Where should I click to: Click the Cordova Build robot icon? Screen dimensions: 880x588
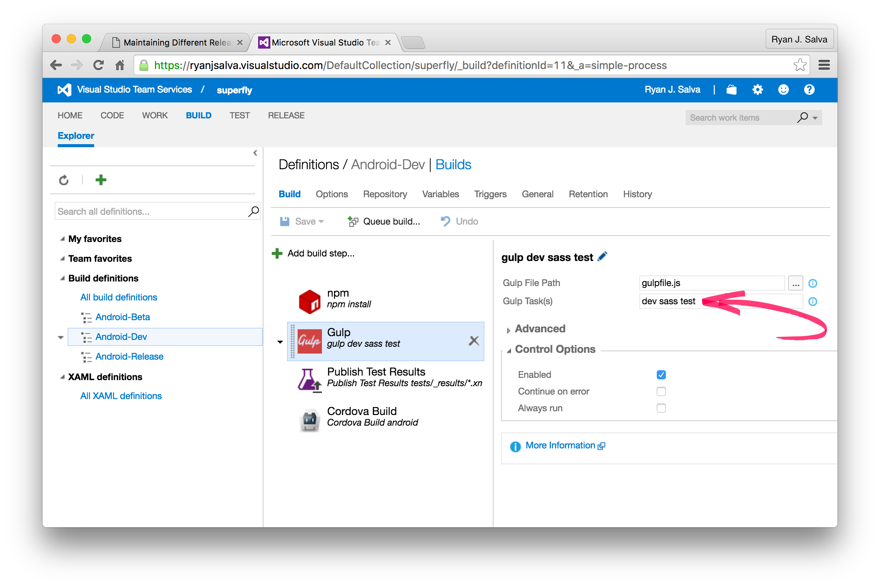click(x=309, y=420)
